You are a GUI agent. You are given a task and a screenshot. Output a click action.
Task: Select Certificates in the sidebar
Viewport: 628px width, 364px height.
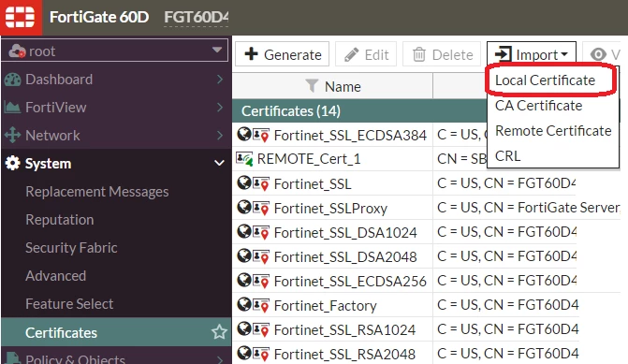coord(116,332)
